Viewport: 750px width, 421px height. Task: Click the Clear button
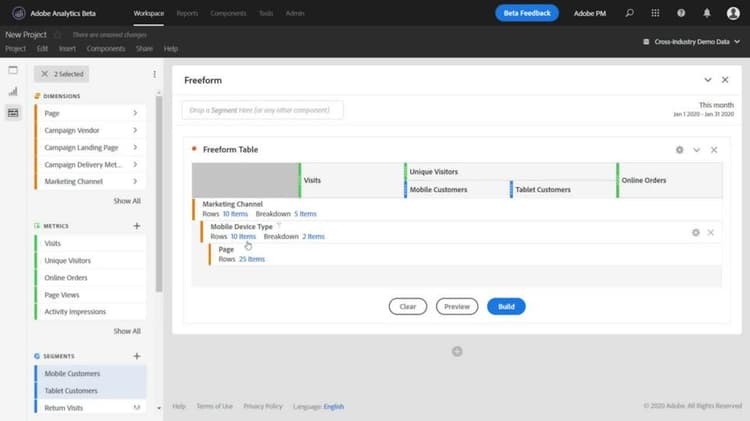[x=408, y=307]
